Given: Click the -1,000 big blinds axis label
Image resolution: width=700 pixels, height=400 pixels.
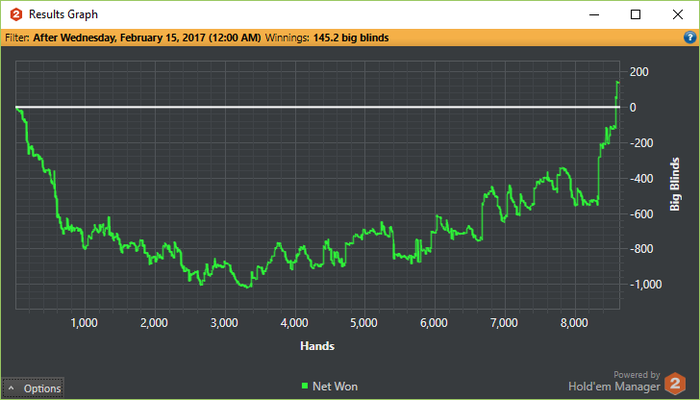Looking at the screenshot, I should pyautogui.click(x=646, y=284).
